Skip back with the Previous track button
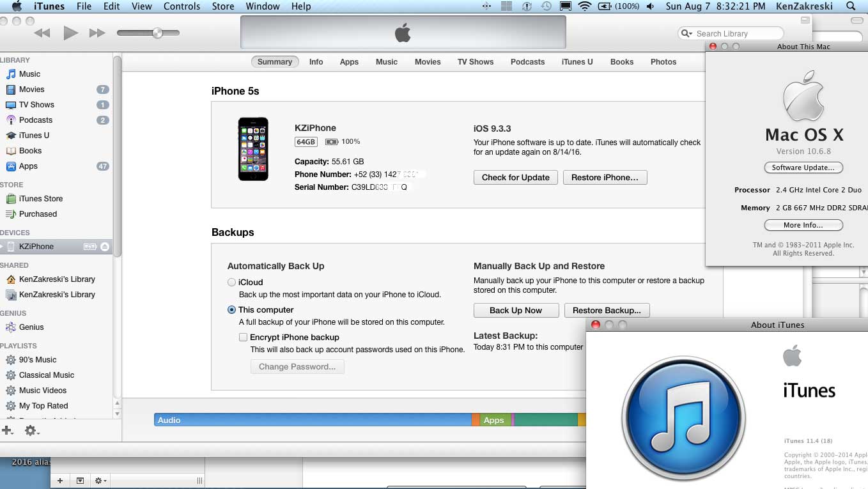Image resolution: width=868 pixels, height=489 pixels. (42, 33)
